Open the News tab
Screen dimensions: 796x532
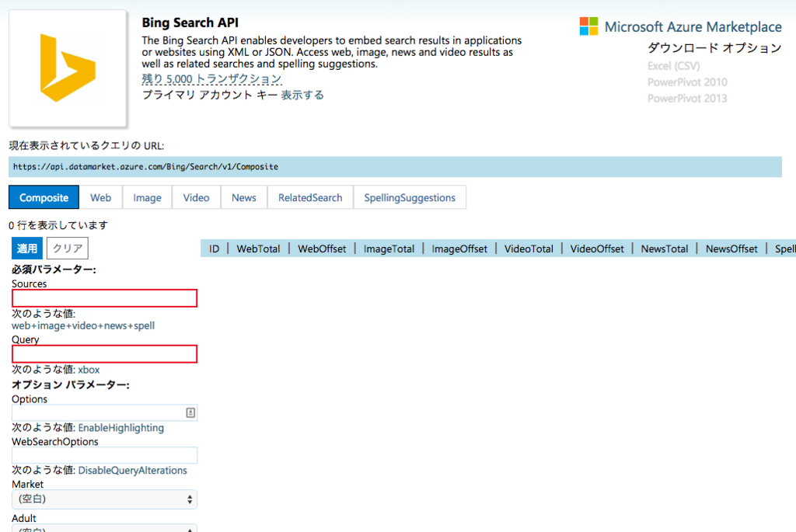[x=243, y=197]
